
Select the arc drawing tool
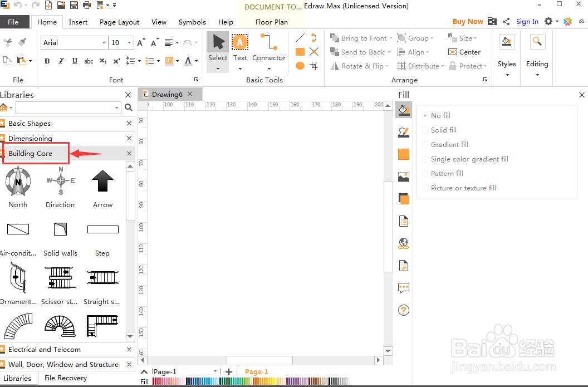(x=314, y=38)
